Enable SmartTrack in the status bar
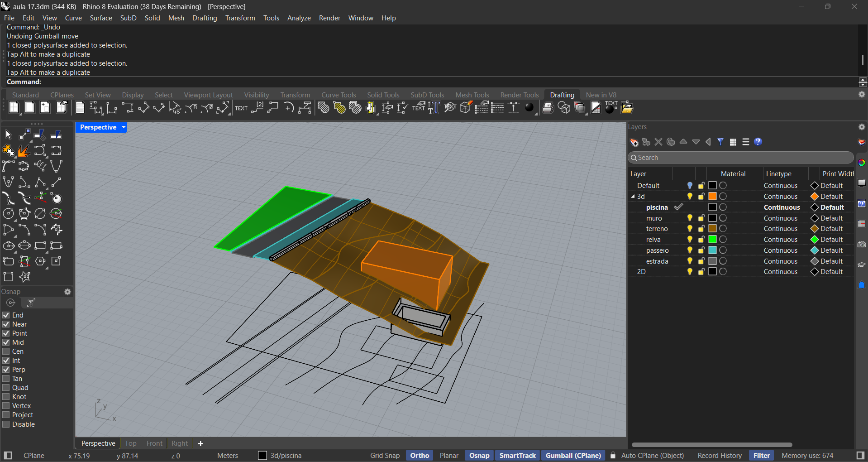 pyautogui.click(x=517, y=455)
